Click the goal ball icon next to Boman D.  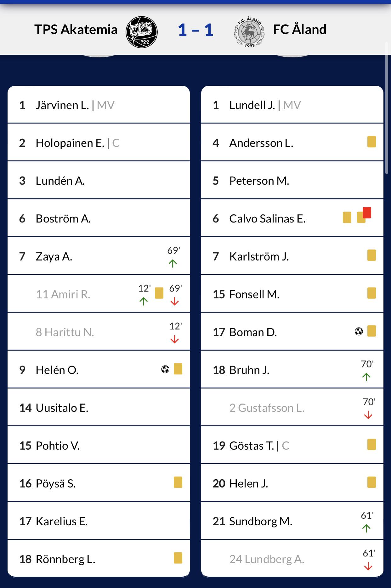coord(359,331)
